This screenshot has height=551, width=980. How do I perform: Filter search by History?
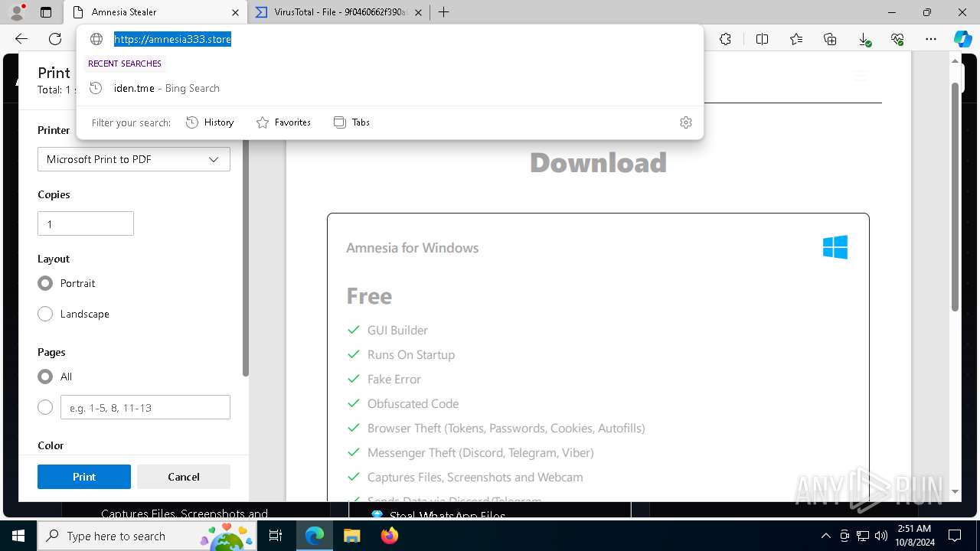(x=210, y=122)
